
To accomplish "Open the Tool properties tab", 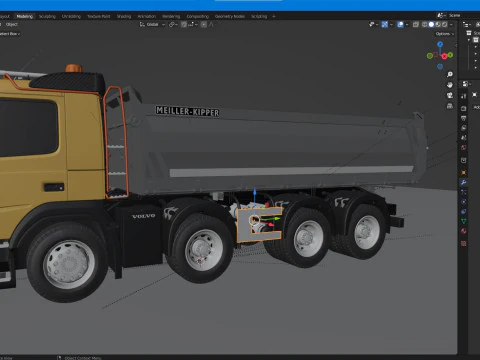I will [x=464, y=96].
